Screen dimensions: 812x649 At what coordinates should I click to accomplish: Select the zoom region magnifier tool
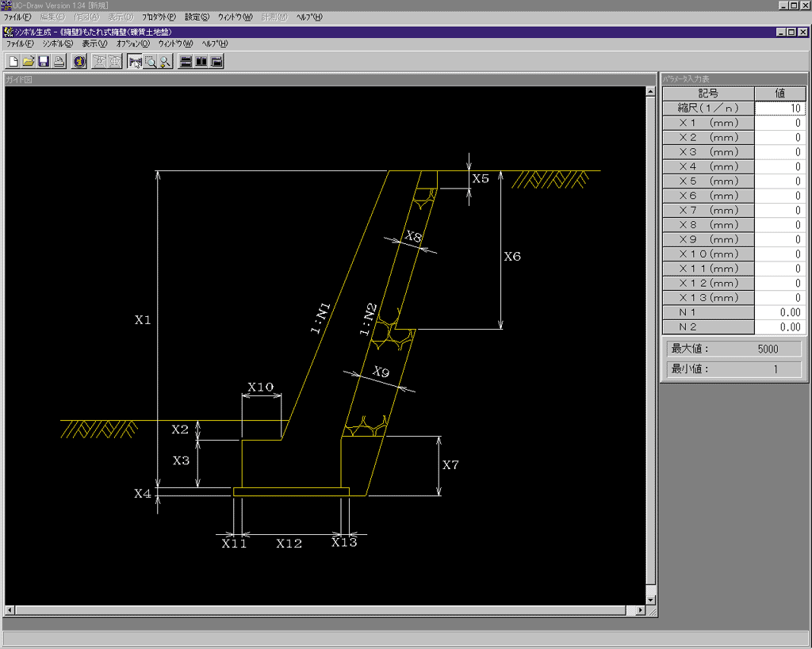click(150, 62)
